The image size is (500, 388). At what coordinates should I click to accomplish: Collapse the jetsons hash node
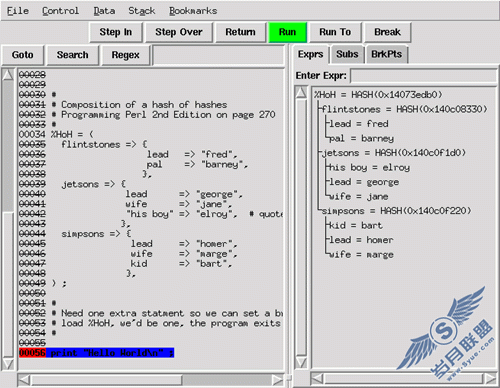[x=394, y=153]
